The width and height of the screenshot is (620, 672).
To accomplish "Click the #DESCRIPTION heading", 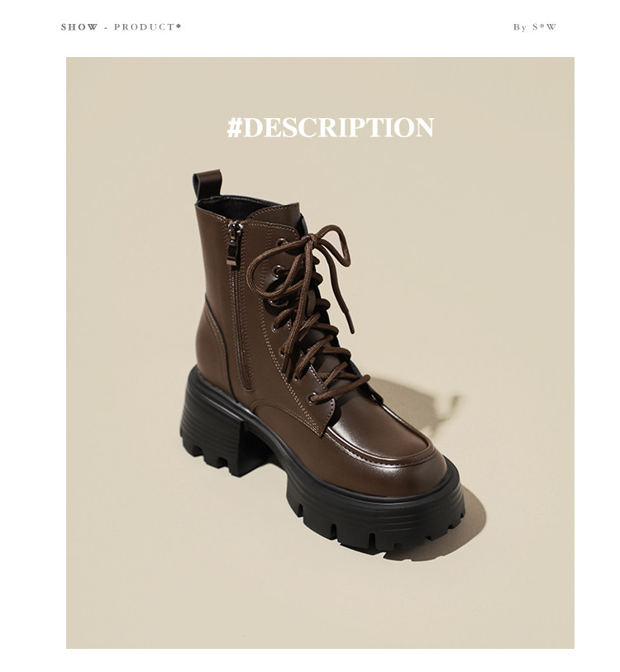I will (330, 127).
